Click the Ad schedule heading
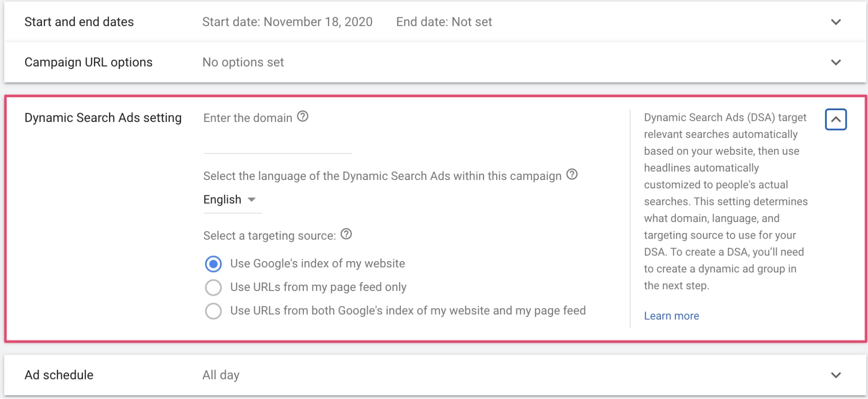 (59, 375)
